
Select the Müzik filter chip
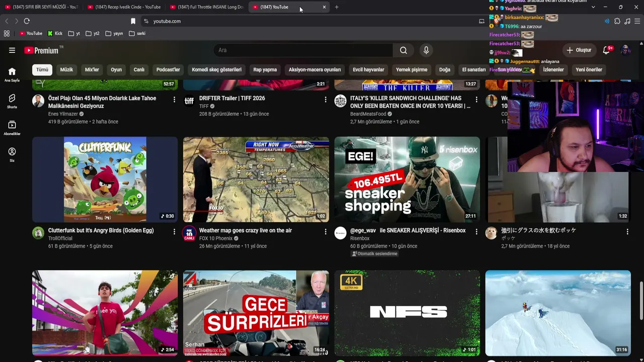(x=67, y=70)
